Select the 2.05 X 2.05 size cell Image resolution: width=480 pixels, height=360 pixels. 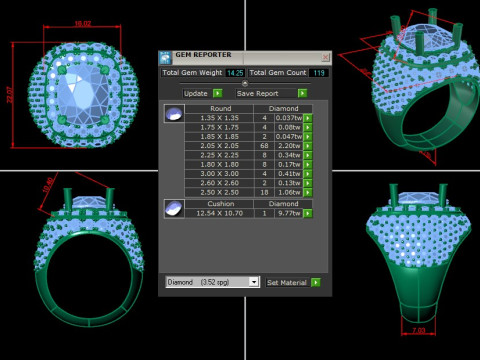(x=219, y=146)
